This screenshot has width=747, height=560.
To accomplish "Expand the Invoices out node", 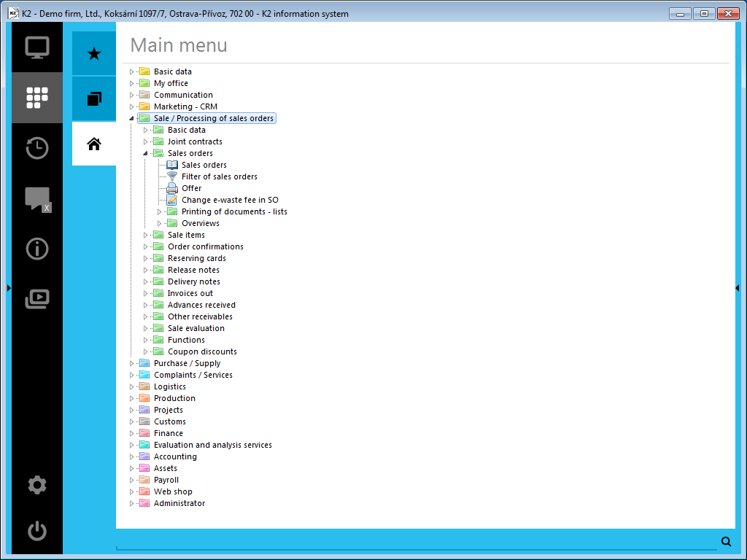I will tap(146, 293).
